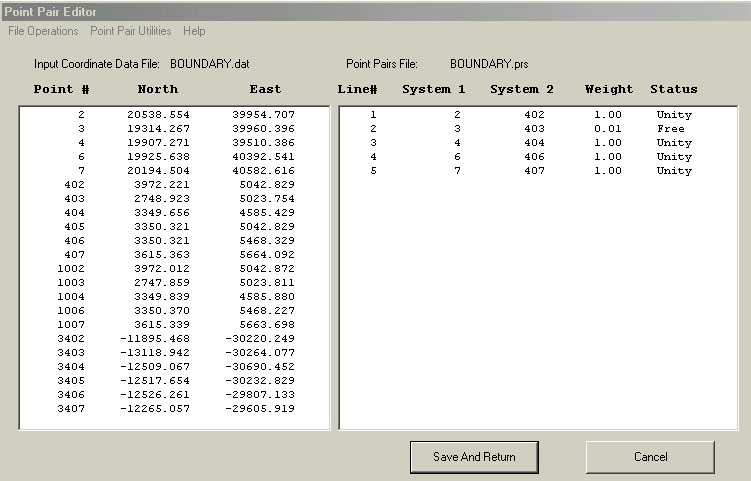The height and width of the screenshot is (481, 751).
Task: Open the Help menu
Action: pos(194,31)
